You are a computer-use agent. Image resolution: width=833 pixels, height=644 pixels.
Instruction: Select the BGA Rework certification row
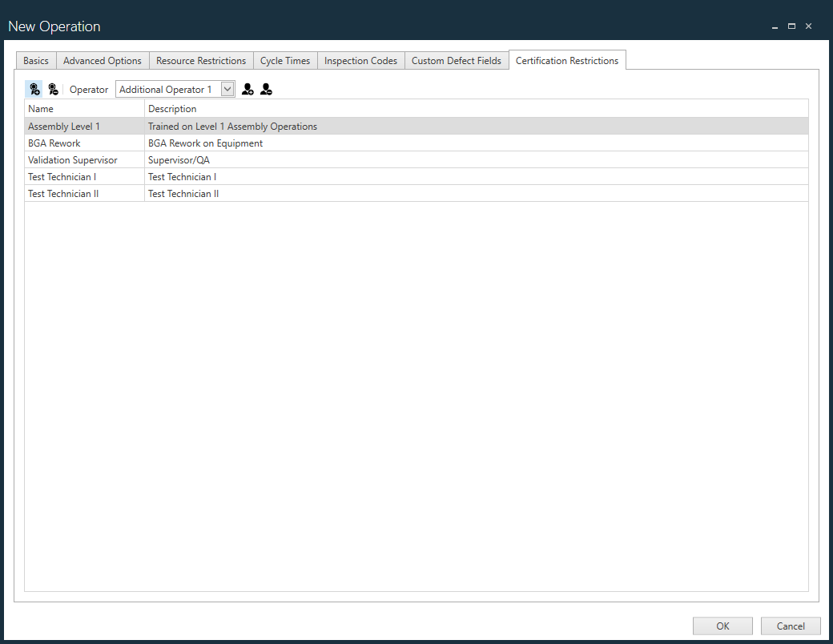[x=84, y=143]
